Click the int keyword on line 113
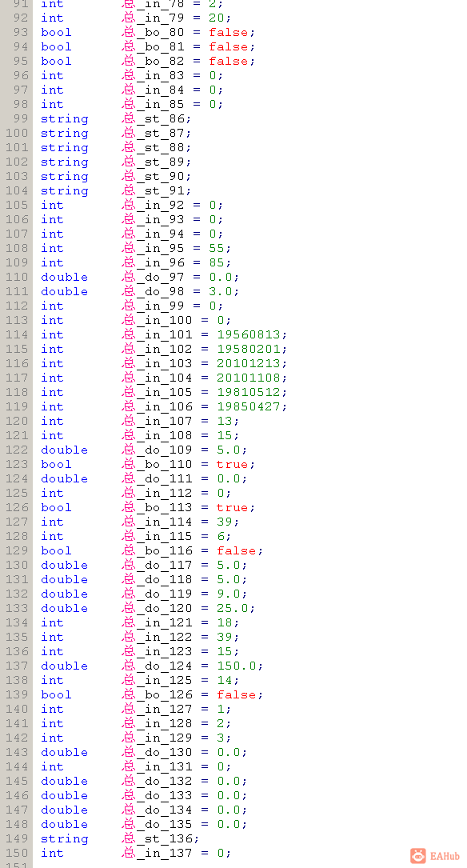The width and height of the screenshot is (467, 868). point(53,320)
